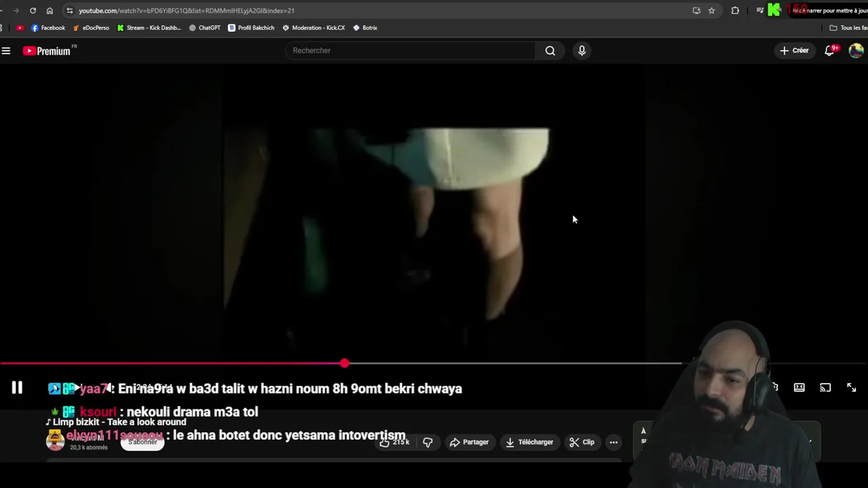Viewport: 868px width, 488px height.
Task: Dislike the video with thumbs-down
Action: 428,442
